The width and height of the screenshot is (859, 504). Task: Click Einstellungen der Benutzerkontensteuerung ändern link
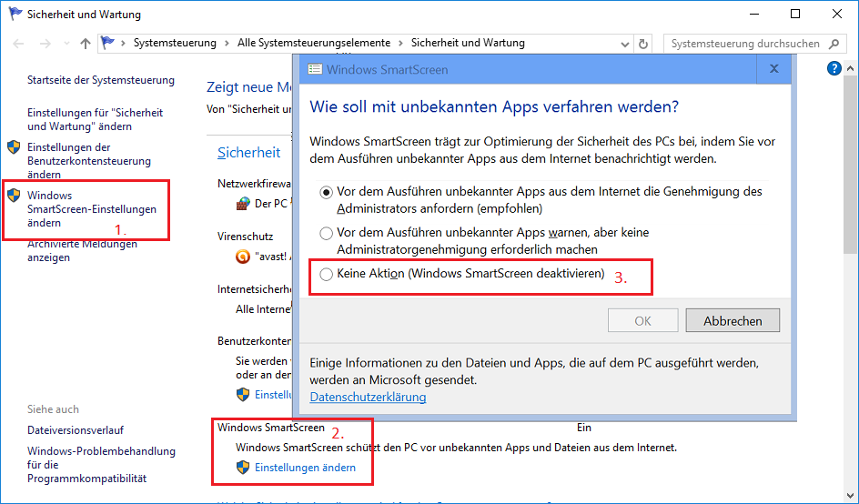pos(89,161)
